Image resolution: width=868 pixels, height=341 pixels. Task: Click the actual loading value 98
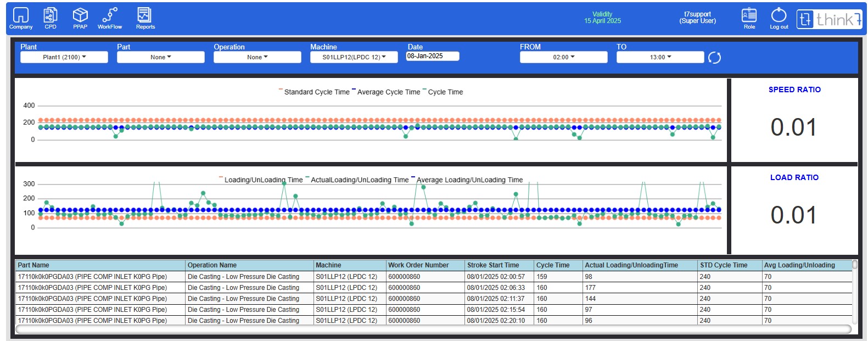(589, 277)
